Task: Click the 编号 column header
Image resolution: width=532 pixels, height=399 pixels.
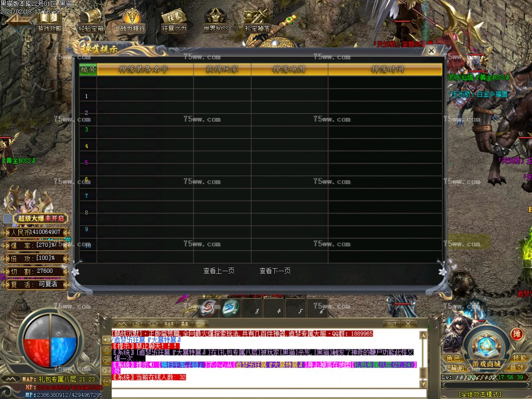Action: tap(88, 69)
